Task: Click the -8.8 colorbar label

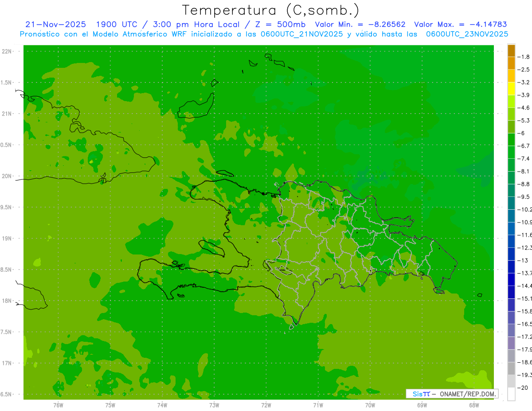Action: coord(524,184)
